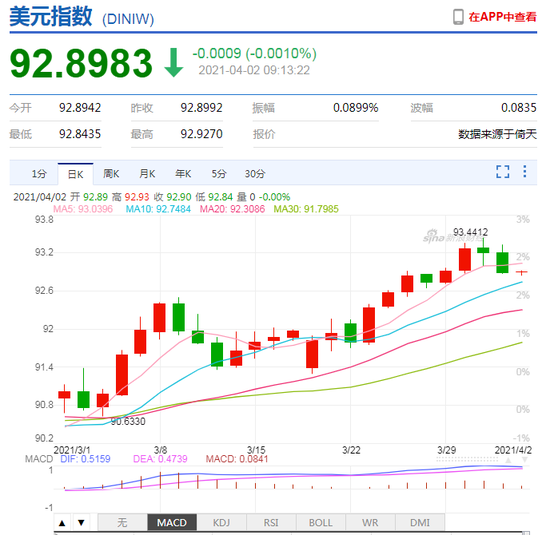
Task: Select the 无 indicator option
Action: [122, 523]
